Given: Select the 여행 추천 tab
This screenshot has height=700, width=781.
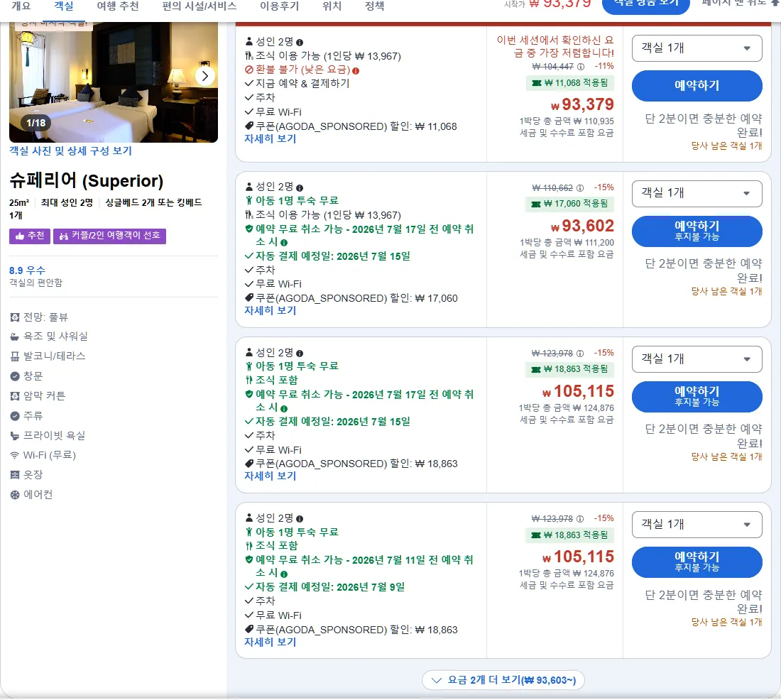Looking at the screenshot, I should coord(118,6).
